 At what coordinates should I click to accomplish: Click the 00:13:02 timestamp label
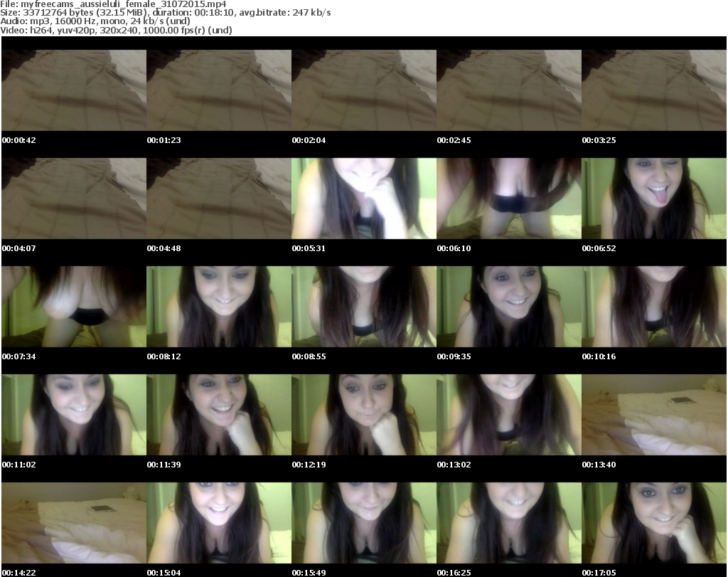pyautogui.click(x=454, y=465)
